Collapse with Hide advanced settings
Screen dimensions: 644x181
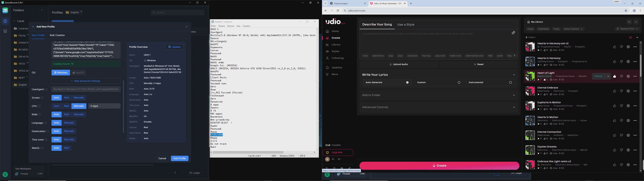pyautogui.click(x=86, y=81)
